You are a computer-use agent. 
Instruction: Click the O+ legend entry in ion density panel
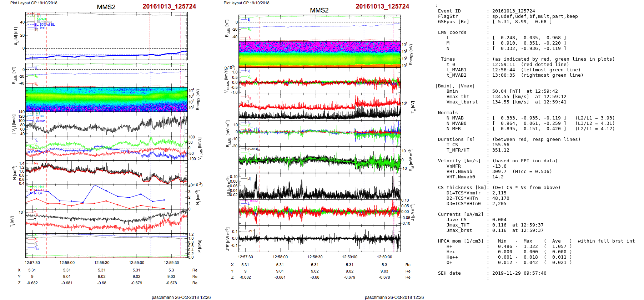(40, 193)
